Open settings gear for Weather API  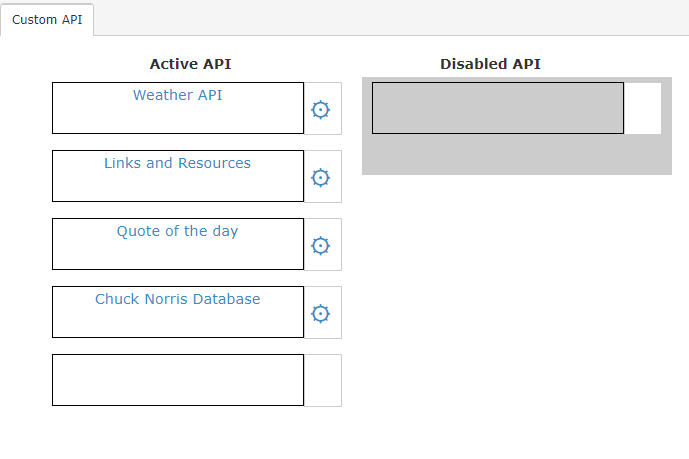click(320, 110)
